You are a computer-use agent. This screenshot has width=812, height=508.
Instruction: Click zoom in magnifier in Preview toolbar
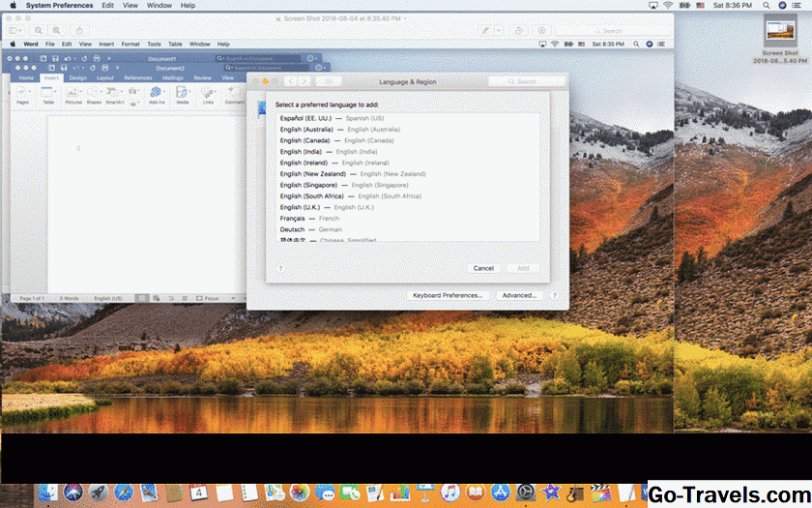57,31
